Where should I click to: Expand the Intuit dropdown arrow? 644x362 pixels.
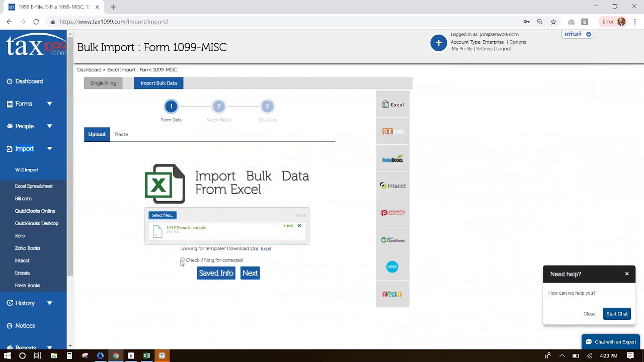point(589,34)
